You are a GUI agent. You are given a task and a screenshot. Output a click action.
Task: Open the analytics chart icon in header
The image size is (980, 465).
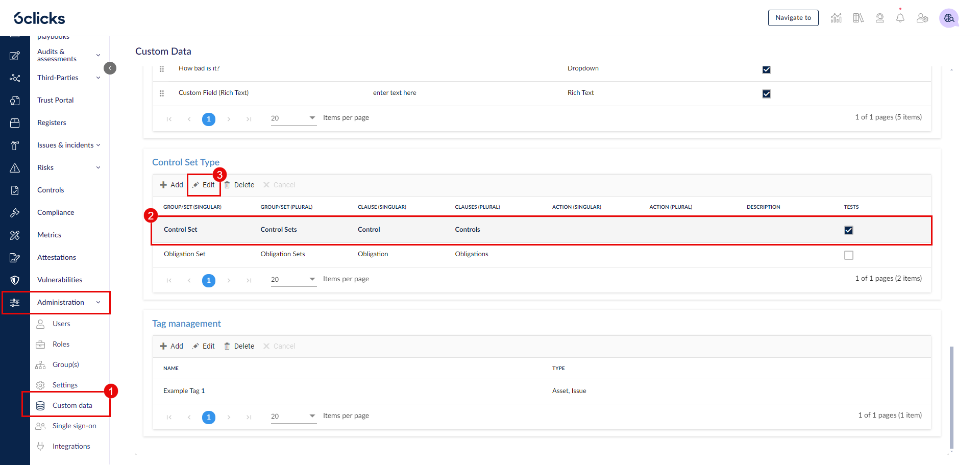coord(836,18)
